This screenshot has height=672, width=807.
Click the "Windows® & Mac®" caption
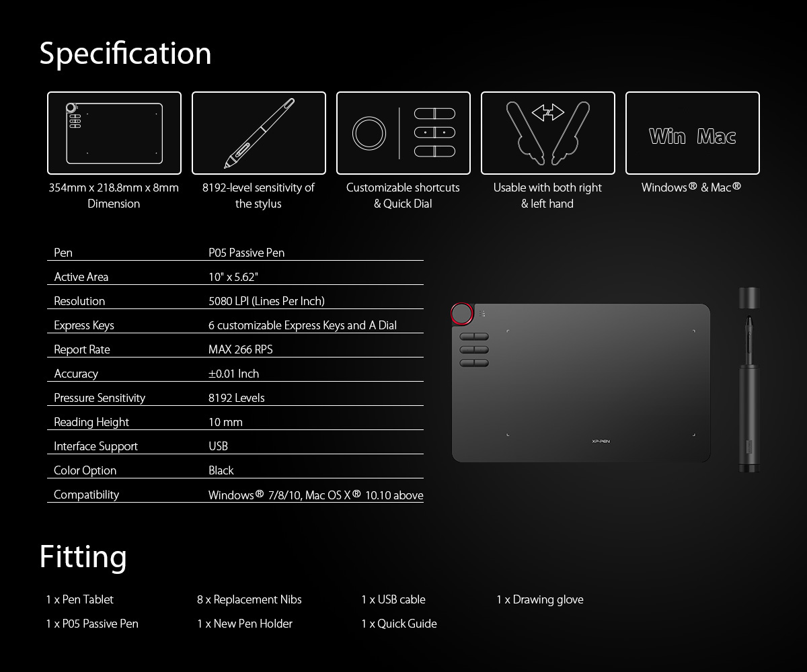coord(691,187)
